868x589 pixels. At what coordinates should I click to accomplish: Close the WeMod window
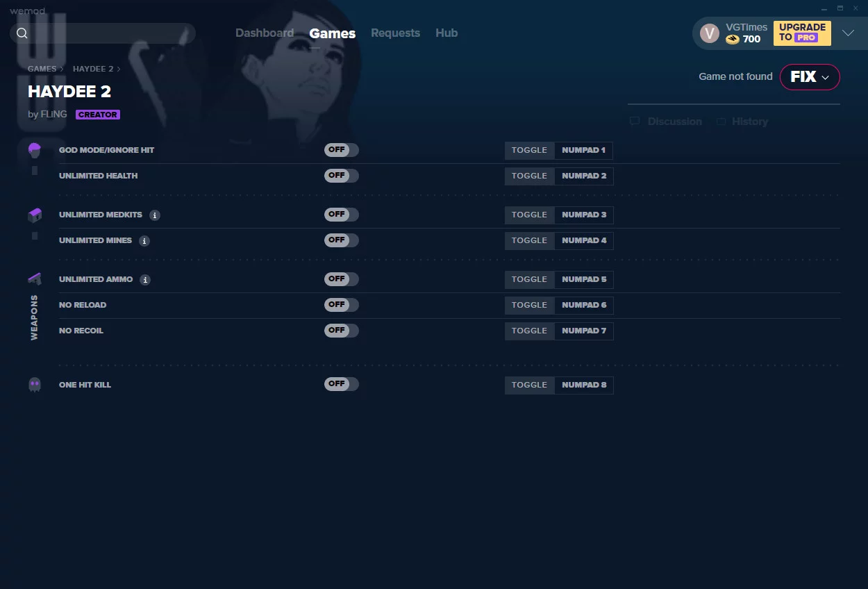point(856,8)
